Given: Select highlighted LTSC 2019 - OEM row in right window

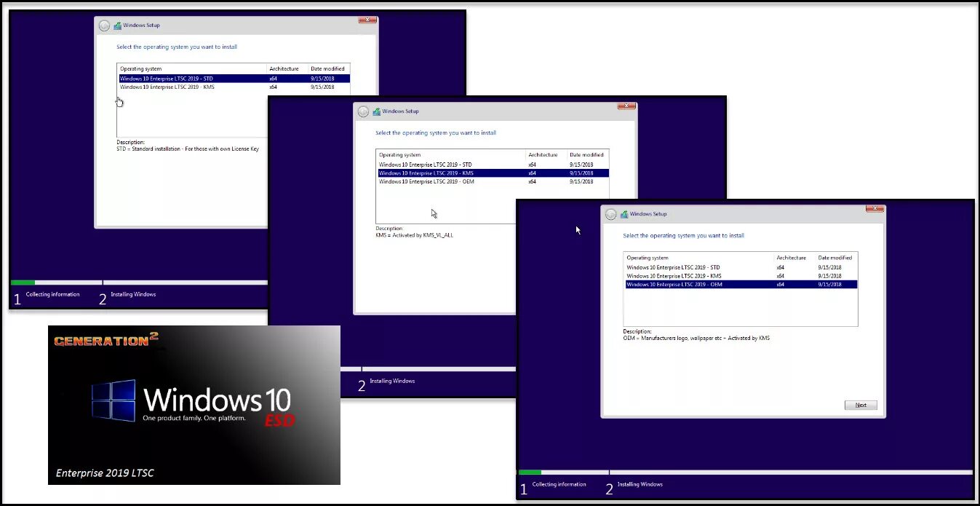Looking at the screenshot, I should pyautogui.click(x=741, y=285).
